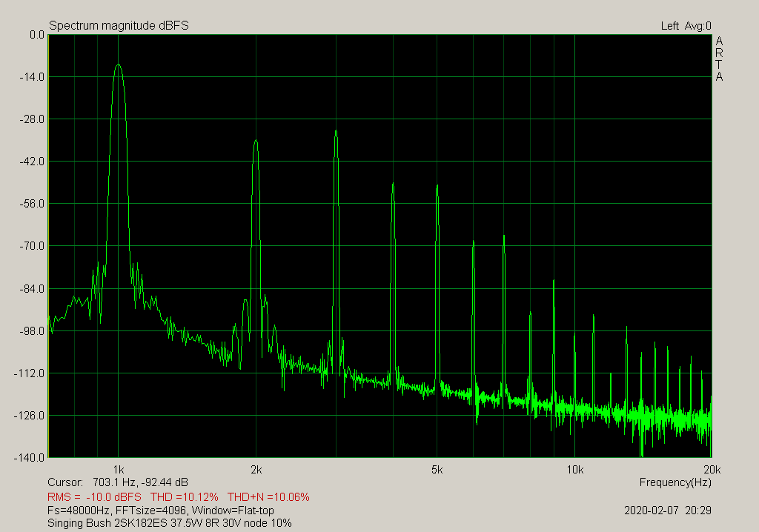Click the -14.0 dB axis label
Image resolution: width=759 pixels, height=532 pixels.
pyautogui.click(x=32, y=77)
